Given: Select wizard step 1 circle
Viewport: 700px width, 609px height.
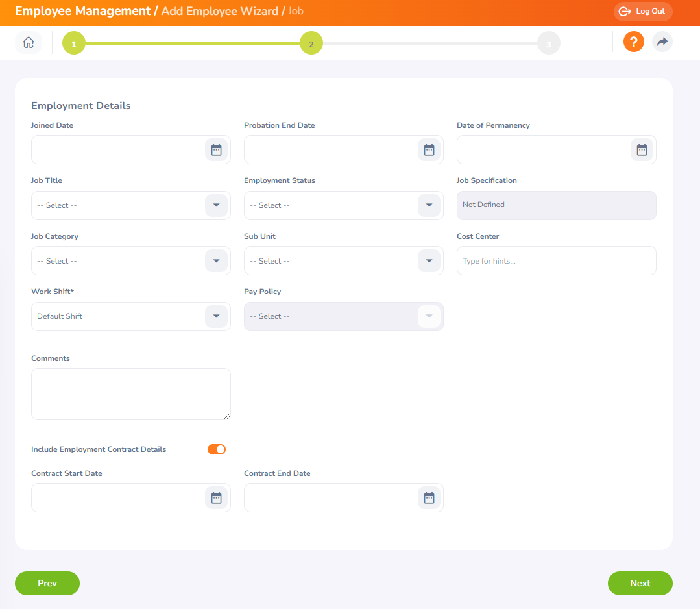Looking at the screenshot, I should (x=73, y=43).
